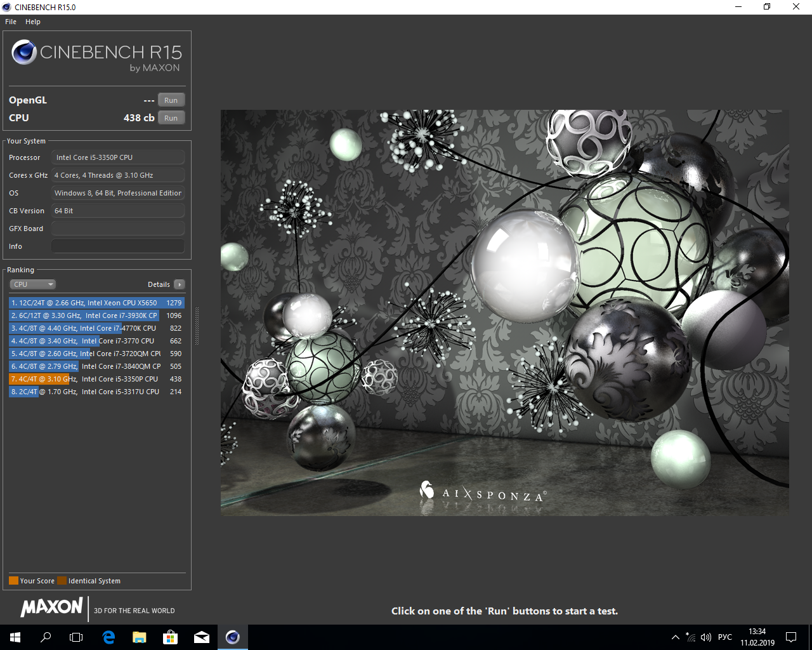
Task: Open the Help menu
Action: 33,22
